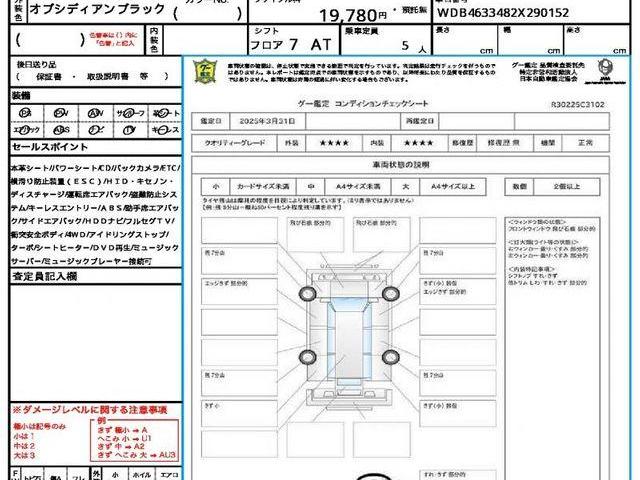Image resolution: width=640 pixels, height=480 pixels.
Task: Click the Goo鑑定 disclaimer paragraph
Action: coord(362,72)
